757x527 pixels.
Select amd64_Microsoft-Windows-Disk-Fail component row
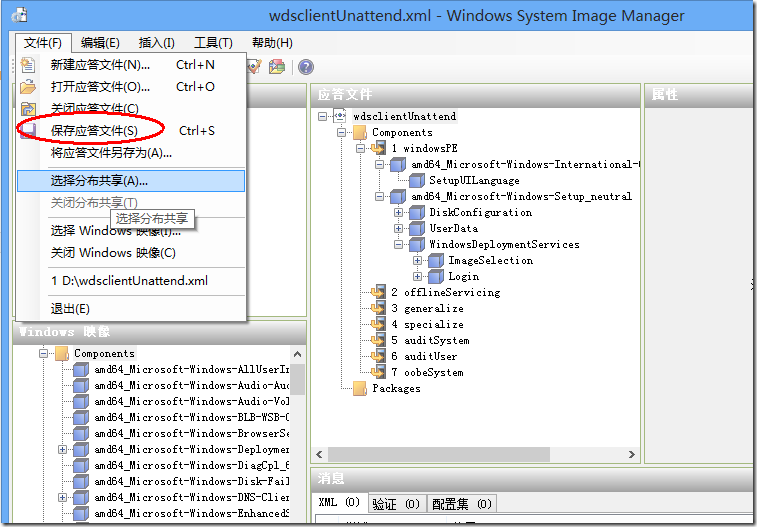pyautogui.click(x=192, y=481)
